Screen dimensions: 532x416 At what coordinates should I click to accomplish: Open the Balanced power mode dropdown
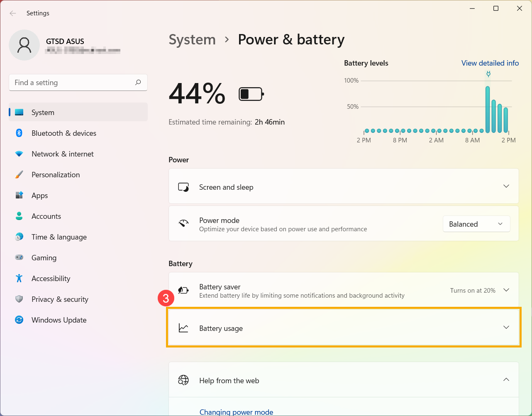[476, 224]
